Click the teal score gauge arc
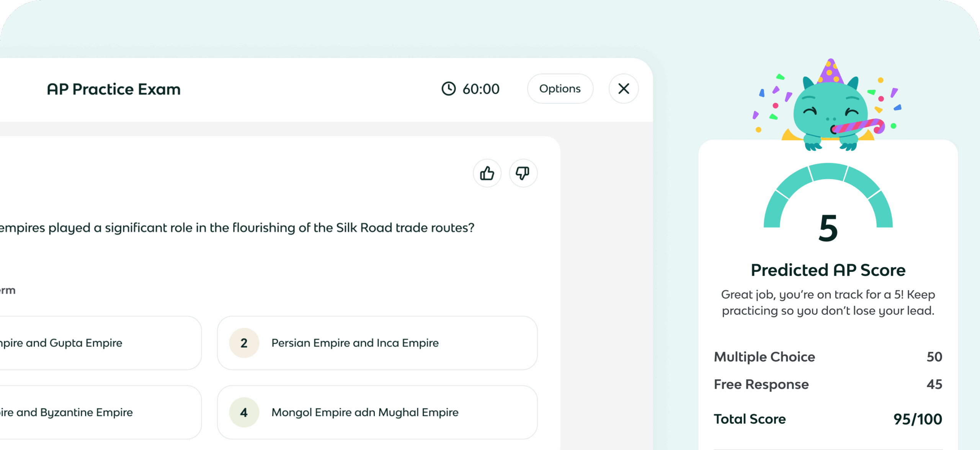The width and height of the screenshot is (980, 450). pyautogui.click(x=828, y=172)
